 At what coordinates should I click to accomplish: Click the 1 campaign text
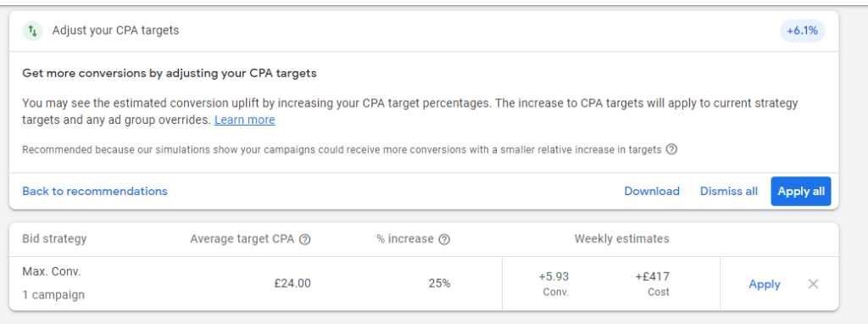pyautogui.click(x=53, y=294)
